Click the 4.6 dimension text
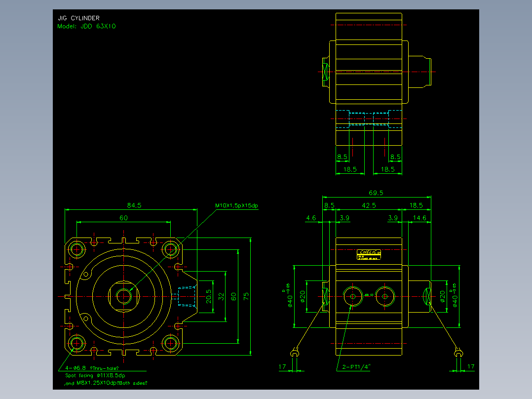This screenshot has width=532, height=399. tap(311, 218)
